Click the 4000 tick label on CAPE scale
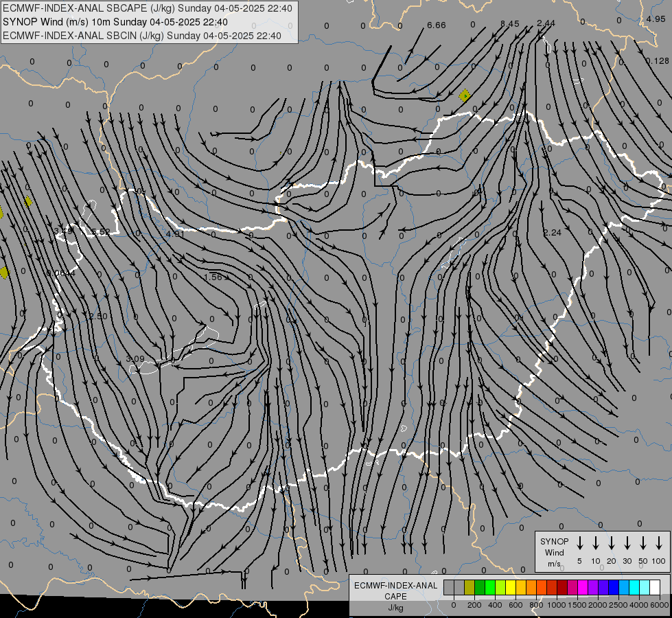Image resolution: width=672 pixels, height=618 pixels. 639,605
